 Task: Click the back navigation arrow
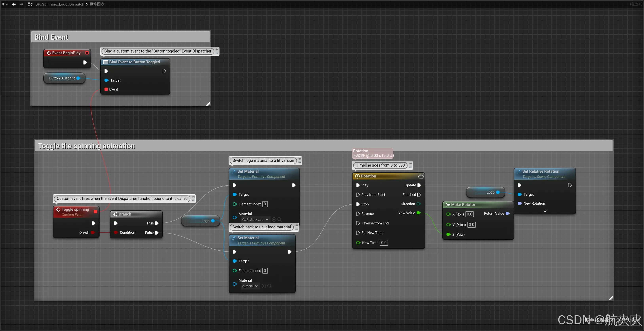(14, 4)
